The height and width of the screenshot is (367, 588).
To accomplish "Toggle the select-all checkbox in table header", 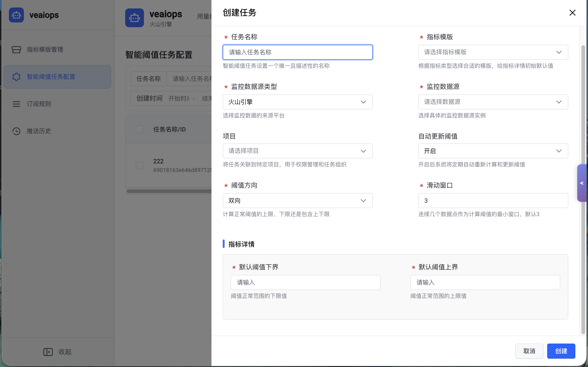I will tap(139, 129).
